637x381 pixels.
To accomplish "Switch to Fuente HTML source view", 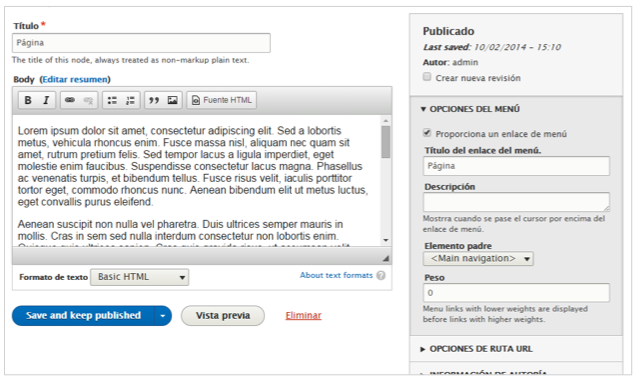I will click(x=222, y=100).
